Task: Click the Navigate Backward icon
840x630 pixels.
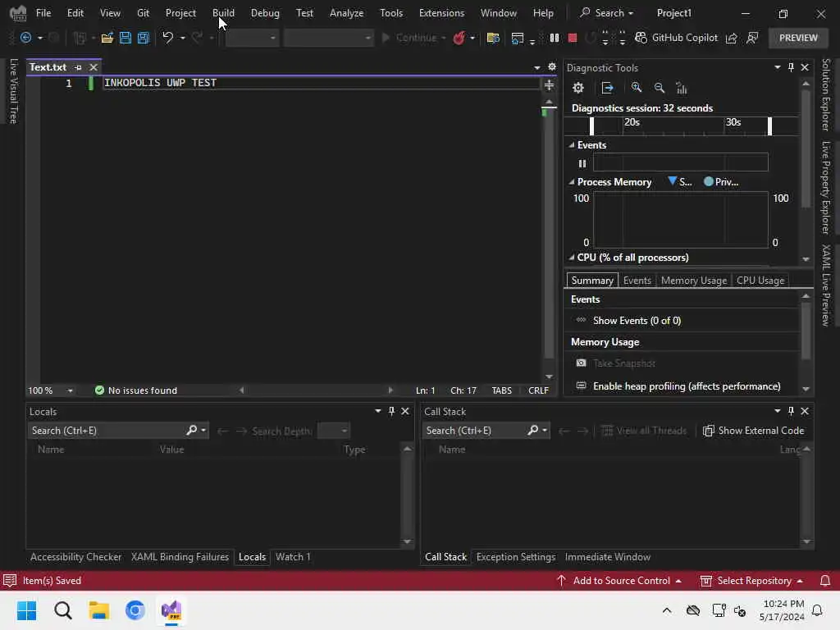Action: pyautogui.click(x=25, y=38)
